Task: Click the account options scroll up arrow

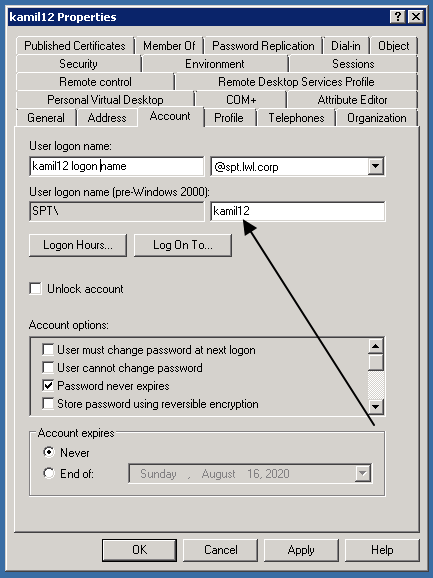Action: (x=376, y=346)
